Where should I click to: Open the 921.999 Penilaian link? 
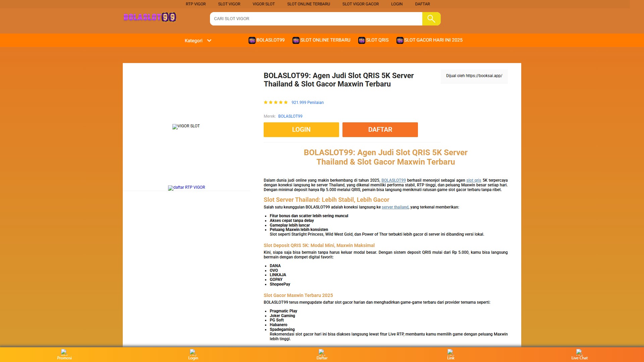click(x=307, y=103)
